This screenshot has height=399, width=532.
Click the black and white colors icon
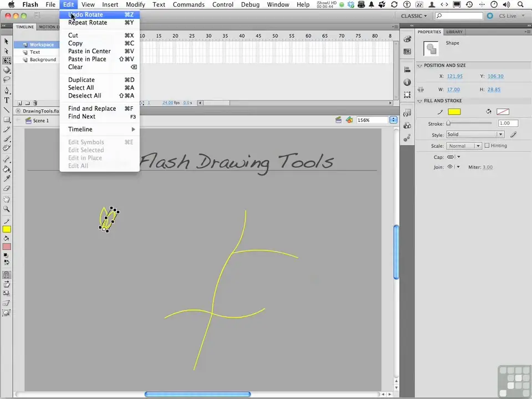pyautogui.click(x=6, y=255)
